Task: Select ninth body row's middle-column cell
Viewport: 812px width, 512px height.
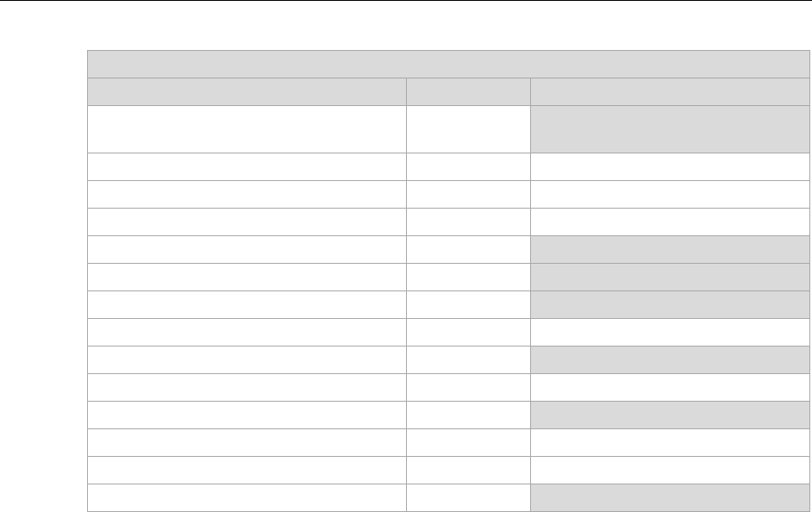Action: pyautogui.click(x=469, y=359)
